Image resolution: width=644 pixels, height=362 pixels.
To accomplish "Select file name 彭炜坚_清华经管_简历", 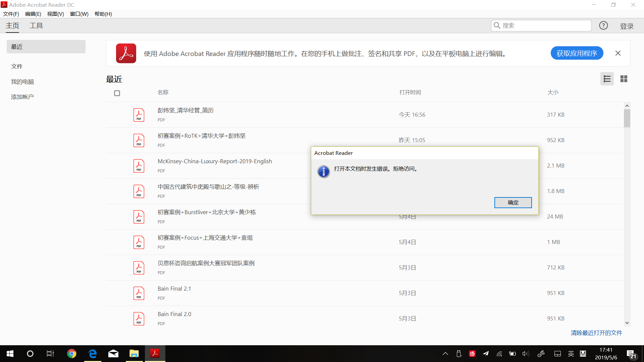I will tap(185, 110).
